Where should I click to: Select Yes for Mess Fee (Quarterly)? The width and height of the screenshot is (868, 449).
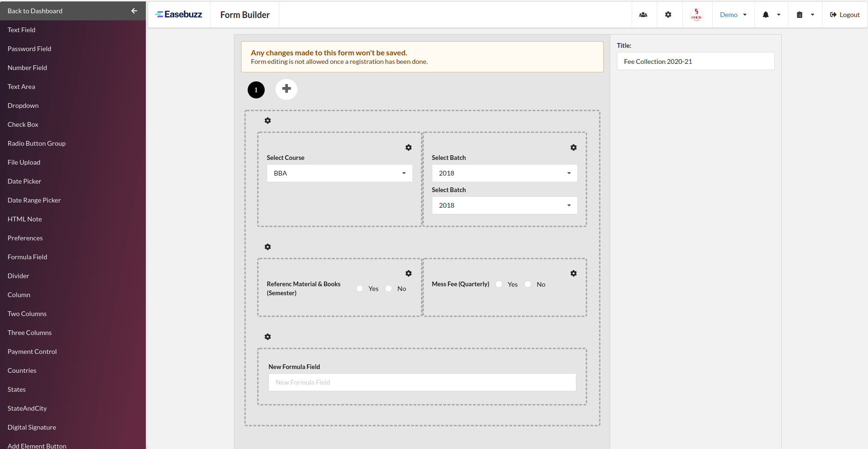[x=499, y=284]
